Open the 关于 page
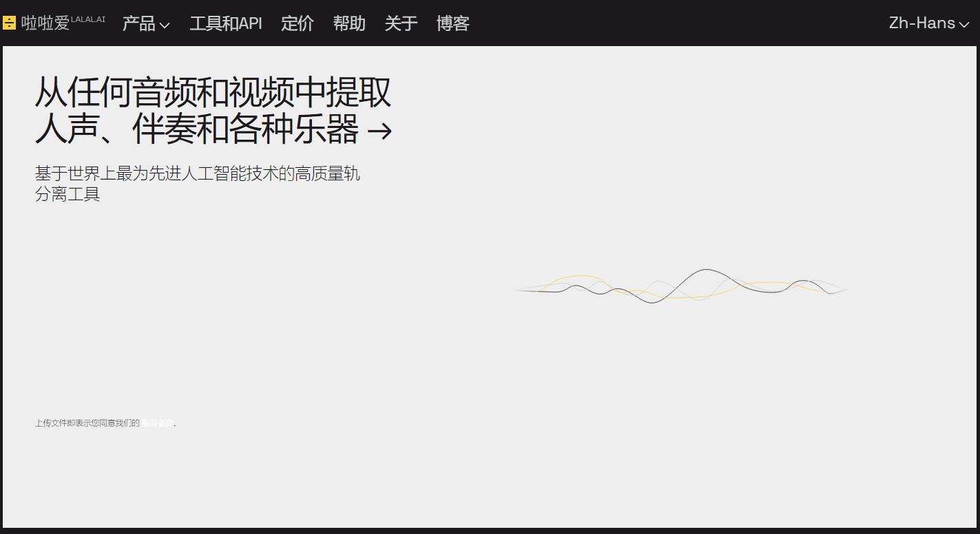This screenshot has width=980, height=534. click(x=401, y=23)
